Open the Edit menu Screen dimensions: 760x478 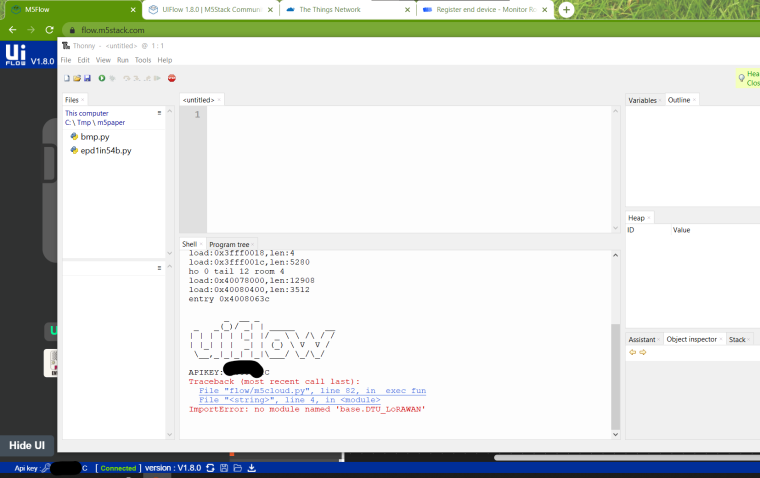click(x=83, y=60)
